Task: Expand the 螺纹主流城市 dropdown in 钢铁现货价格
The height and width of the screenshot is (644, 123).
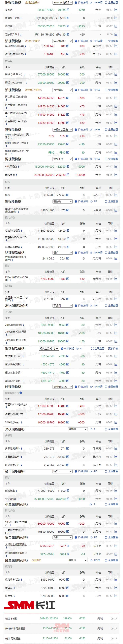Action: pyautogui.click(x=49, y=349)
